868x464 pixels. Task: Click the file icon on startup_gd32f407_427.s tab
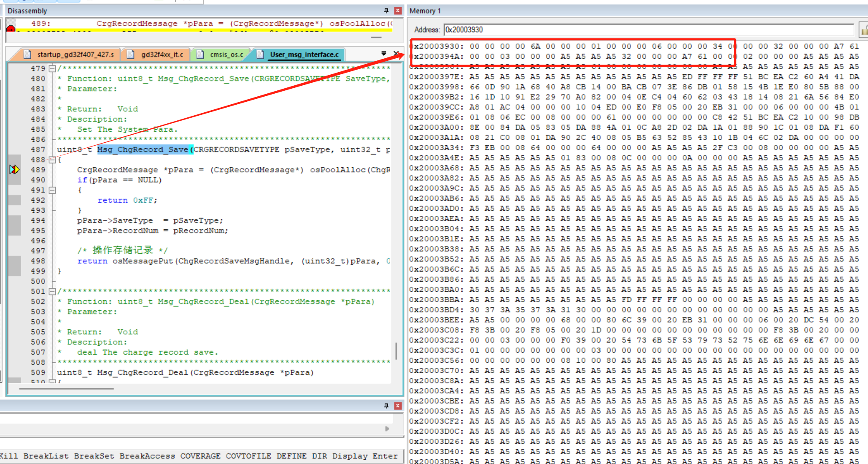[x=28, y=54]
